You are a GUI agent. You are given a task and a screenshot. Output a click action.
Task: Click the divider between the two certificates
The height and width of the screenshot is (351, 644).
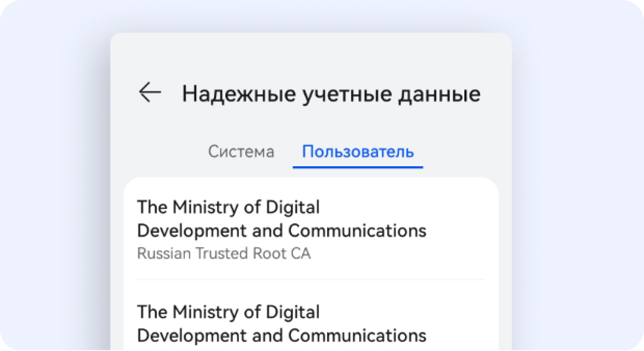click(311, 279)
